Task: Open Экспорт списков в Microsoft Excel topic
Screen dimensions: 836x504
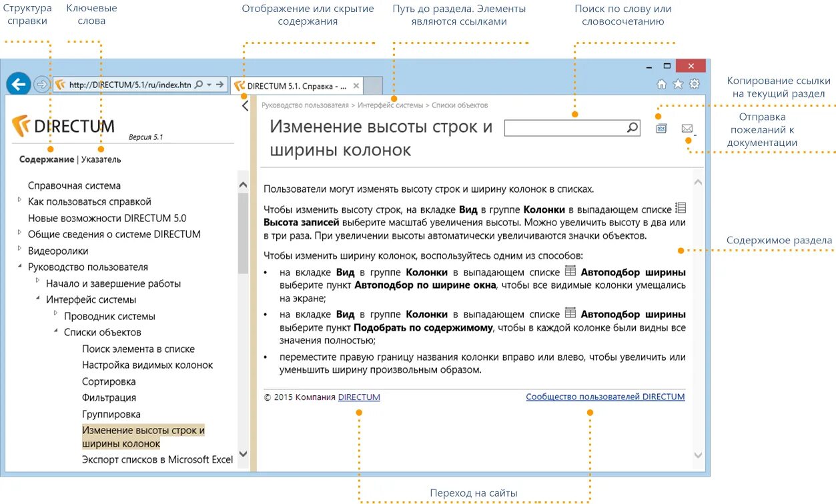Action: point(157,459)
